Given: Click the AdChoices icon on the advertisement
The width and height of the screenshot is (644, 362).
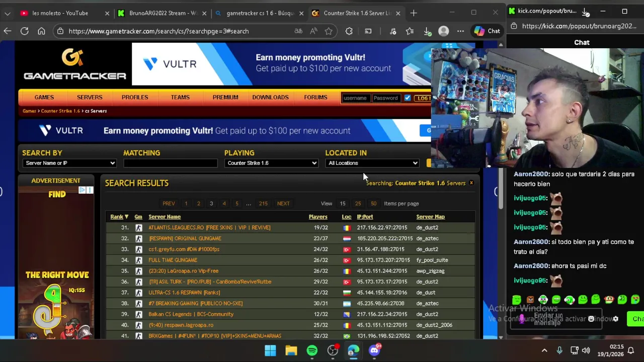Looking at the screenshot, I should 82,190.
